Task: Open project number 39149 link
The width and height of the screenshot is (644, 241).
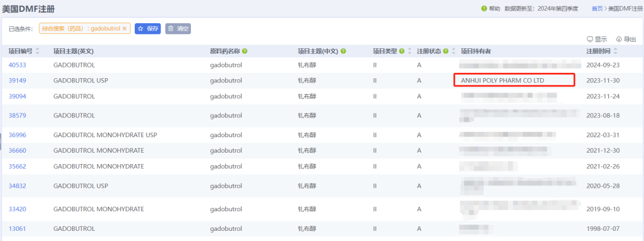Action: tap(17, 80)
